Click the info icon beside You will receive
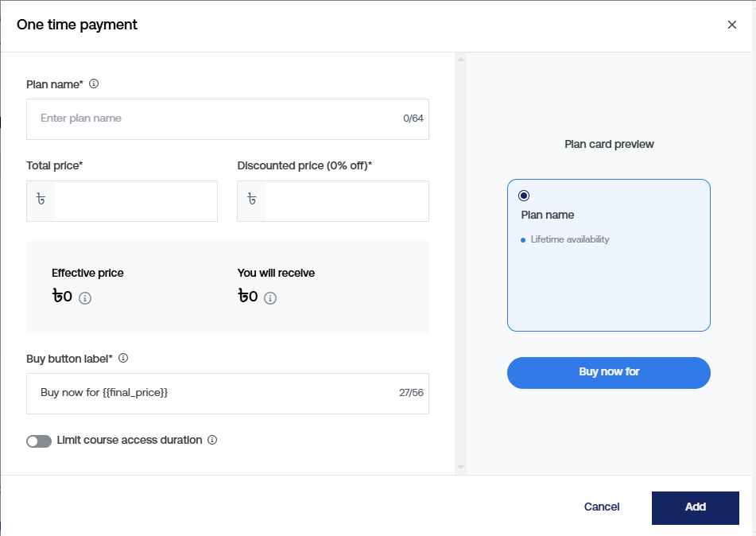756x536 pixels. [270, 298]
